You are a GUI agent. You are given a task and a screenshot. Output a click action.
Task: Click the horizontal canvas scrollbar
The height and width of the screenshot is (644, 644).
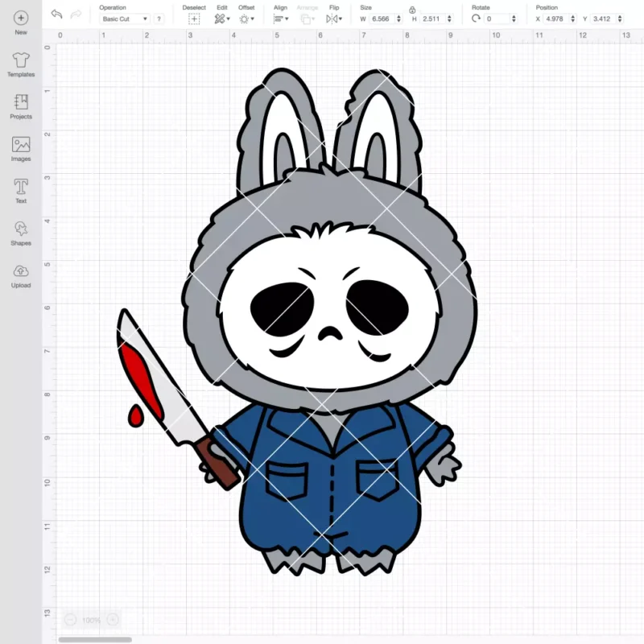pyautogui.click(x=95, y=639)
